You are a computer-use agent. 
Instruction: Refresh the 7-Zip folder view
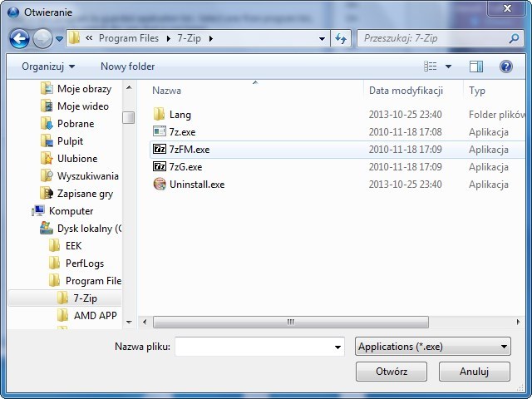pos(341,39)
